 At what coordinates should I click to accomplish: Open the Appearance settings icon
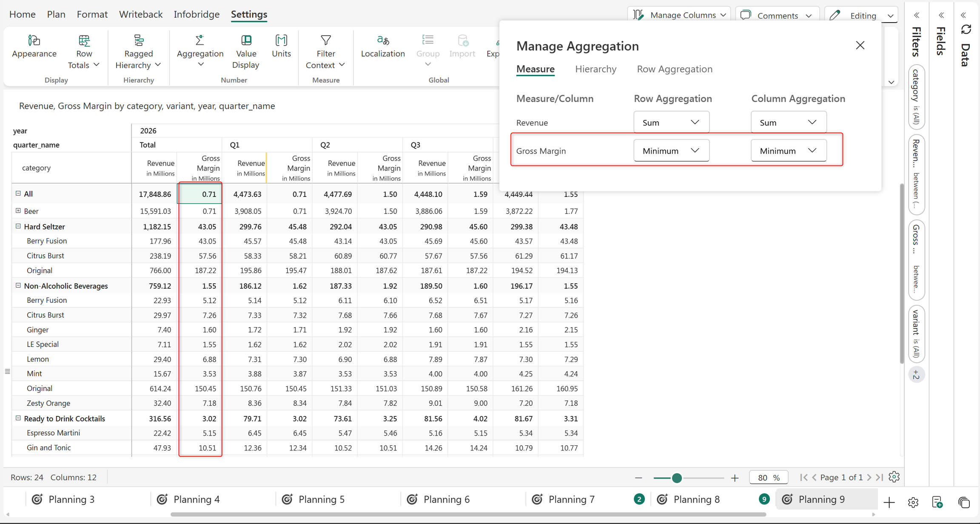tap(34, 40)
